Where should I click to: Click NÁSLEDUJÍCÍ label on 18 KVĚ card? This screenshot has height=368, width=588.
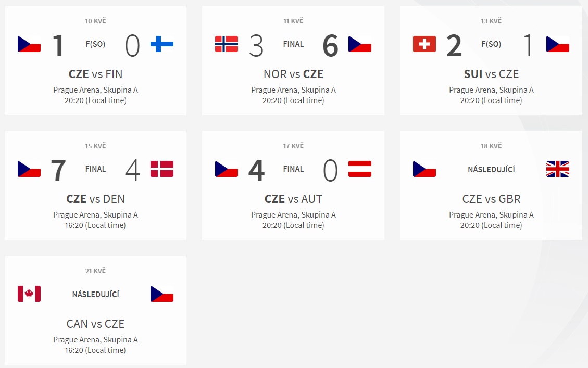(x=491, y=169)
